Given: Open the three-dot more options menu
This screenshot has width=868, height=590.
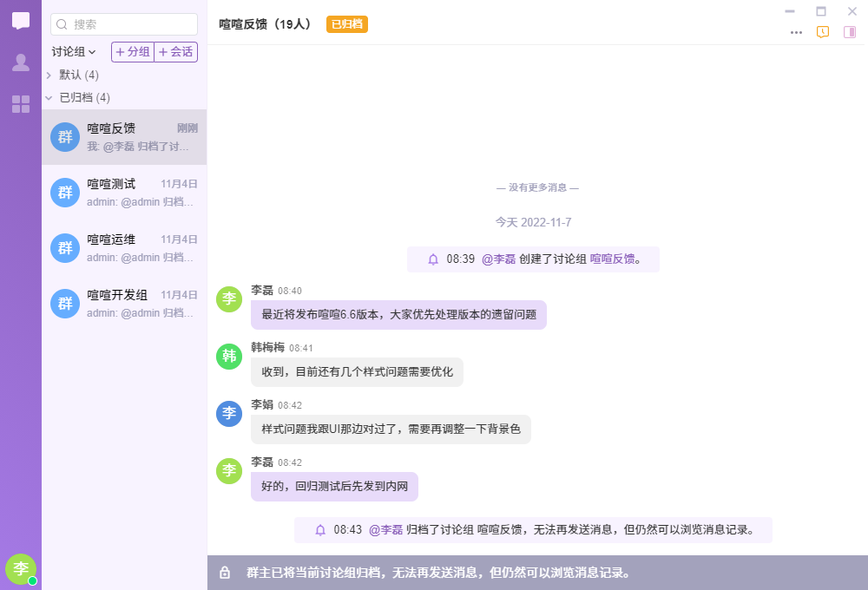Looking at the screenshot, I should 796,32.
